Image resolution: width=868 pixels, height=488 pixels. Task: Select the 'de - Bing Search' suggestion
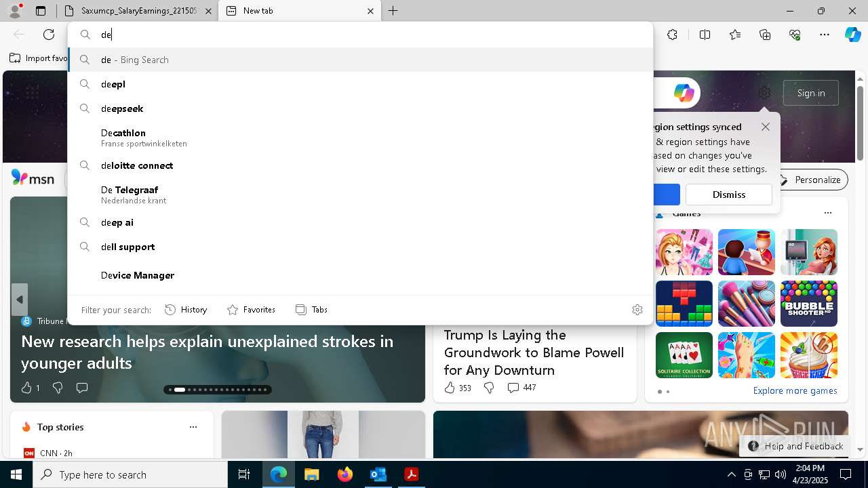(361, 60)
